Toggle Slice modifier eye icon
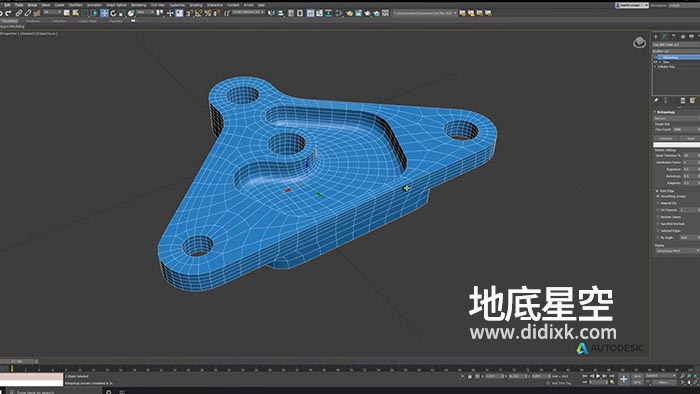This screenshot has height=394, width=700. pyautogui.click(x=655, y=62)
